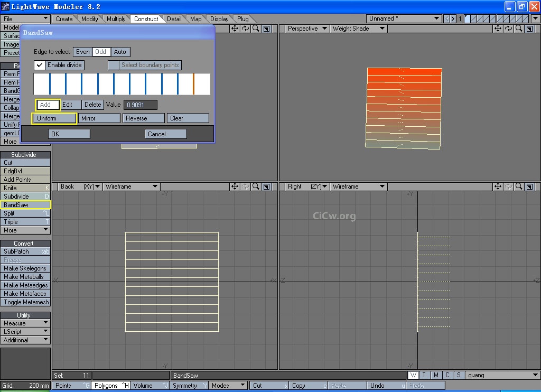Viewport: 541px width, 392px height.
Task: Click the zoom magnifier in top-left viewport
Action: (x=256, y=29)
